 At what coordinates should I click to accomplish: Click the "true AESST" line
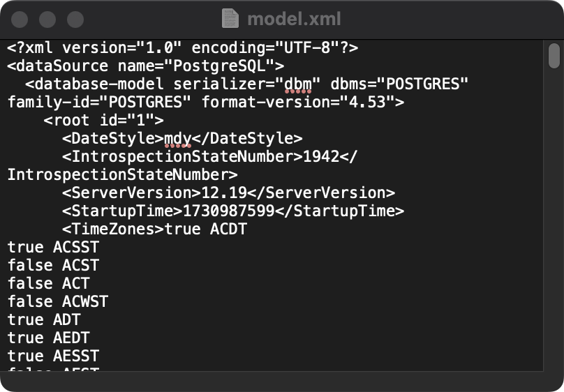[53, 356]
